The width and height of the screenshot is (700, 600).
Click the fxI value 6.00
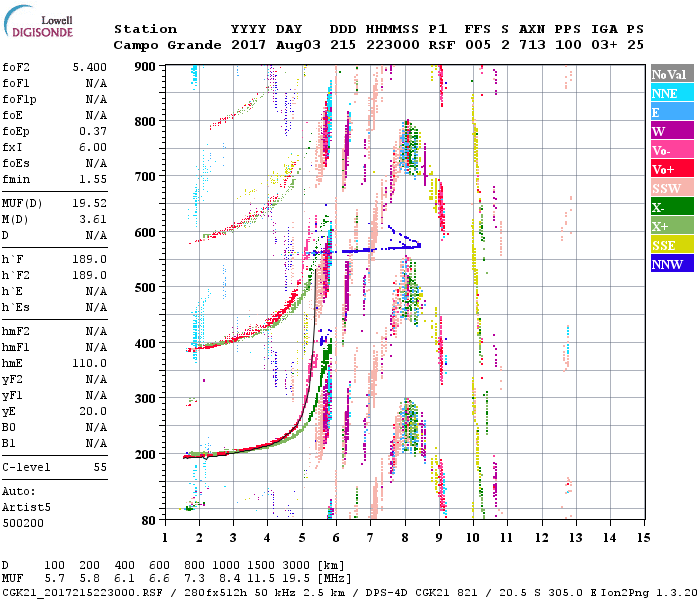[93, 147]
